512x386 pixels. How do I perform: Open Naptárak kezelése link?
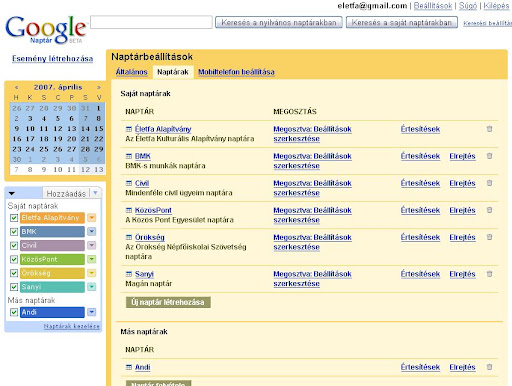[72, 326]
